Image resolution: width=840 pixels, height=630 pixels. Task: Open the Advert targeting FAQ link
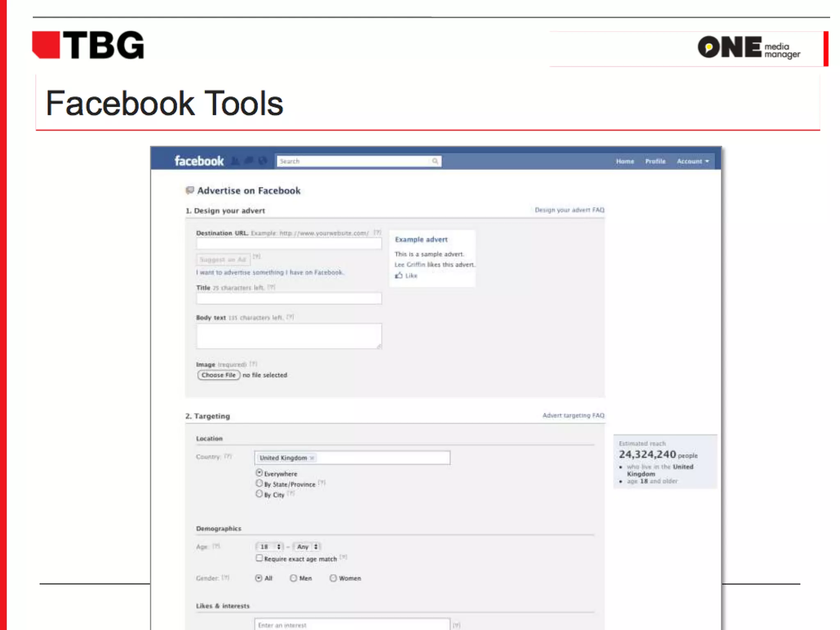tap(573, 415)
